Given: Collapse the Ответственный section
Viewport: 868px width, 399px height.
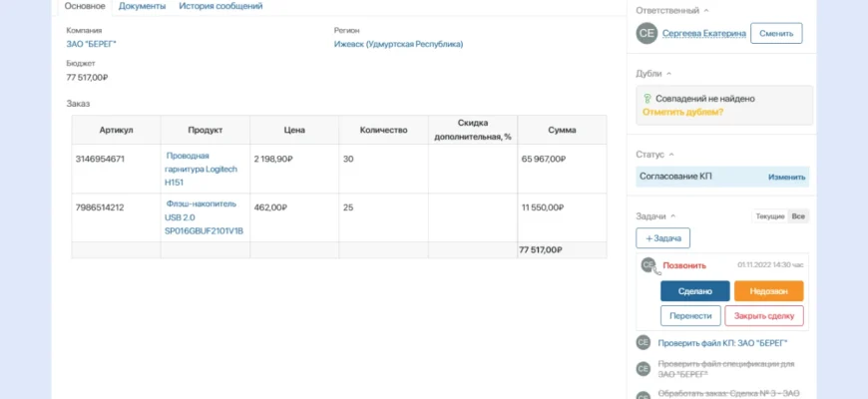Looking at the screenshot, I should pyautogui.click(x=706, y=10).
